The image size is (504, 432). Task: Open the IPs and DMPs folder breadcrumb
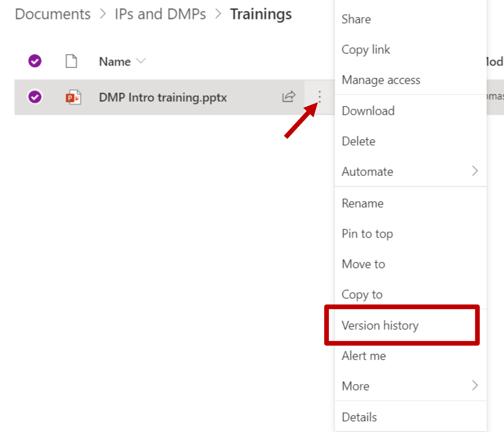160,14
